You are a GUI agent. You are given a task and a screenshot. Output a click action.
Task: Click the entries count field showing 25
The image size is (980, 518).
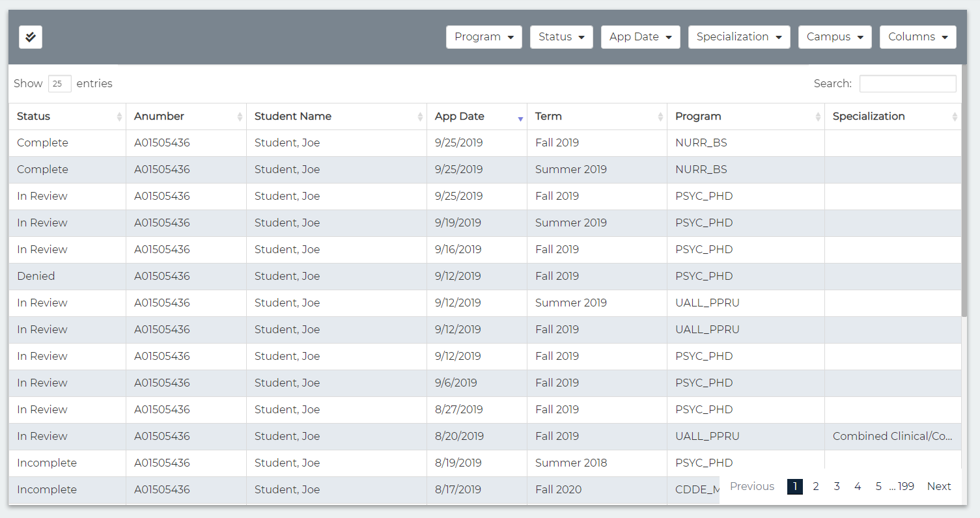59,84
